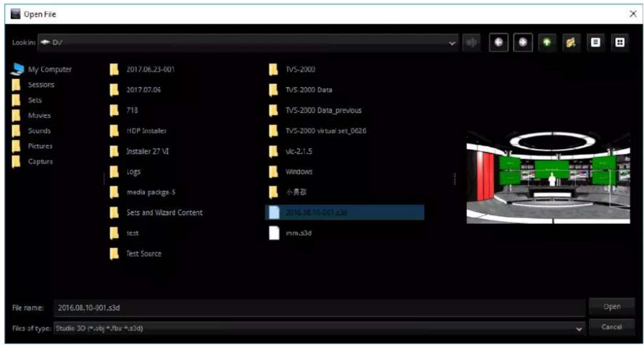This screenshot has height=345, width=644.
Task: Select the TVS-2000 folder
Action: pos(292,69)
